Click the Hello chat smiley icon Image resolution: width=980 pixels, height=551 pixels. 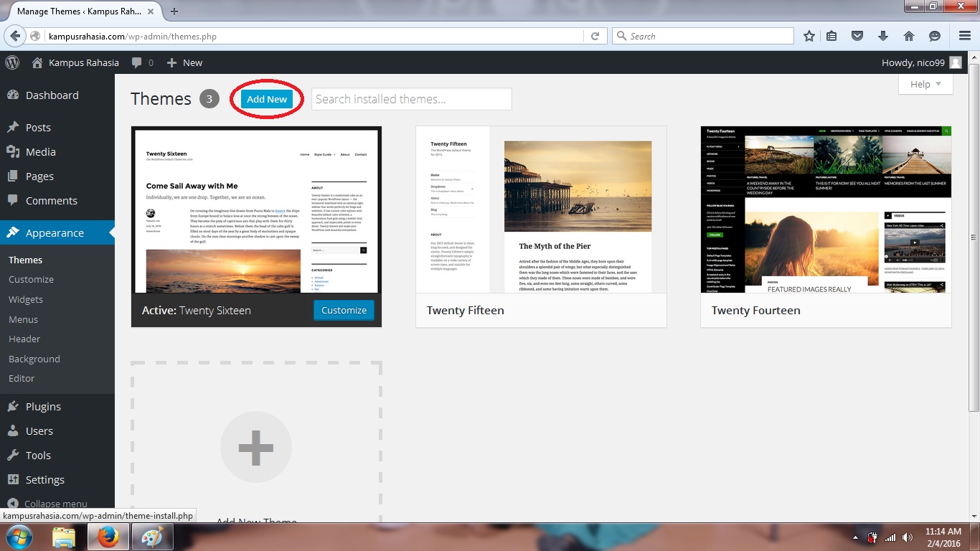pos(934,36)
